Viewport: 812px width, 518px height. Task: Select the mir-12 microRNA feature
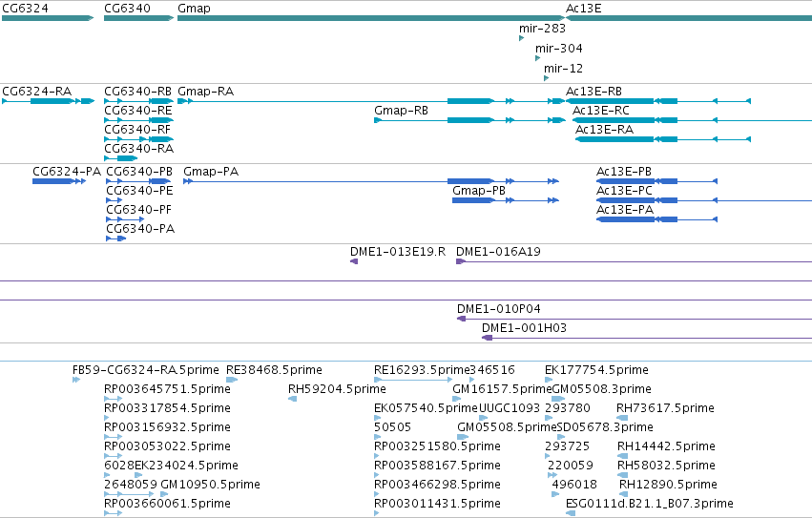(563, 69)
